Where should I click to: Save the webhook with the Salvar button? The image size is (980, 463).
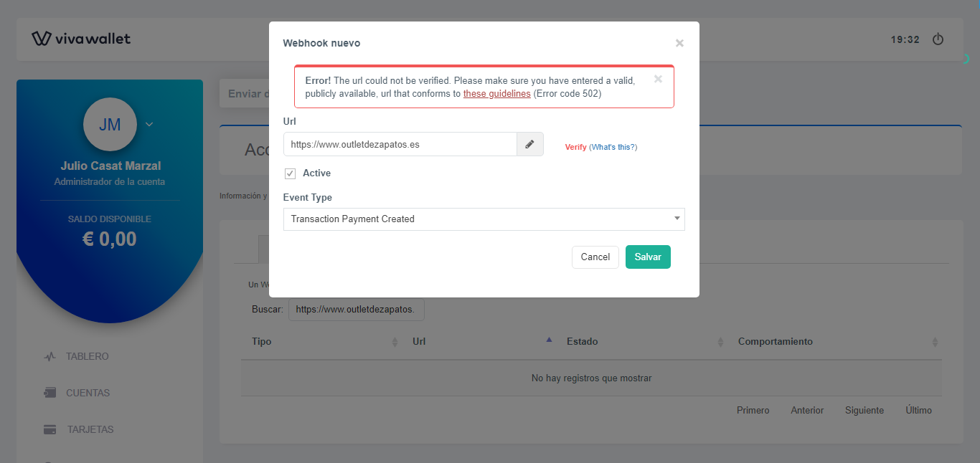(648, 257)
